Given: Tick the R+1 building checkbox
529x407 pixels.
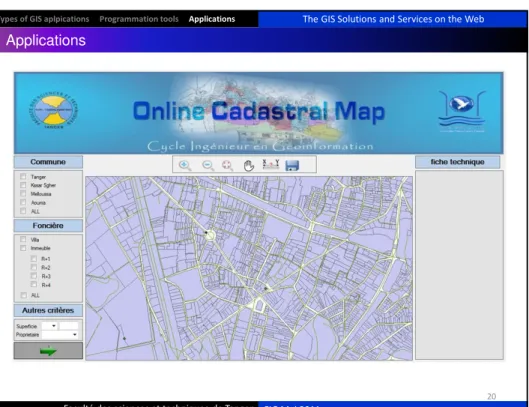Looking at the screenshot, I should pos(34,259).
